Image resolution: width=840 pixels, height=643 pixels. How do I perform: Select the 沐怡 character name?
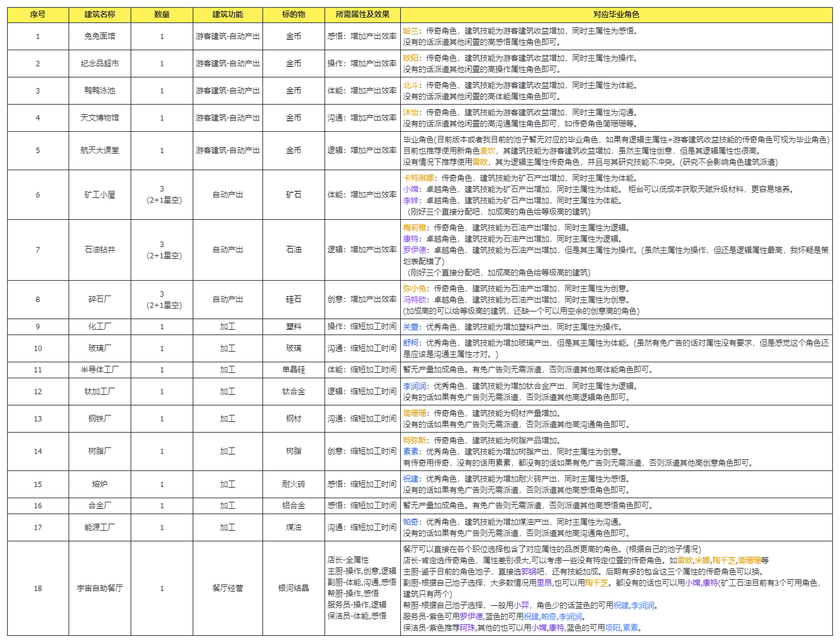[x=411, y=112]
